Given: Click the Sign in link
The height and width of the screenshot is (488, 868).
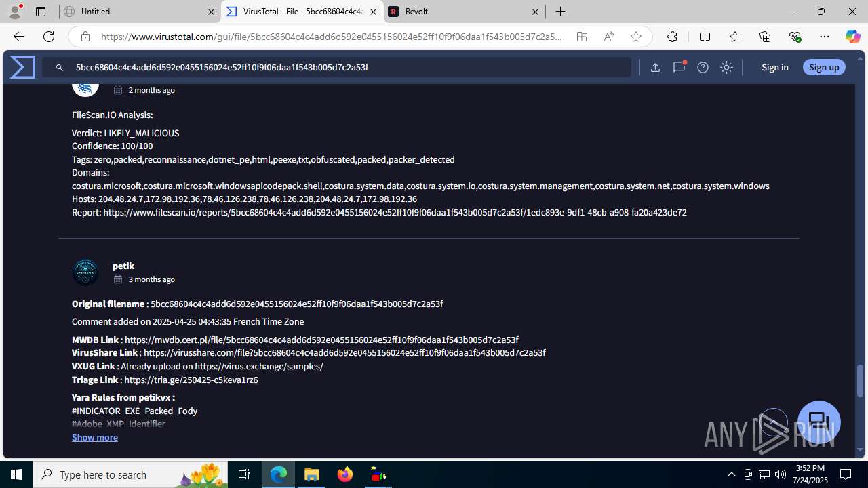Looking at the screenshot, I should (x=774, y=67).
